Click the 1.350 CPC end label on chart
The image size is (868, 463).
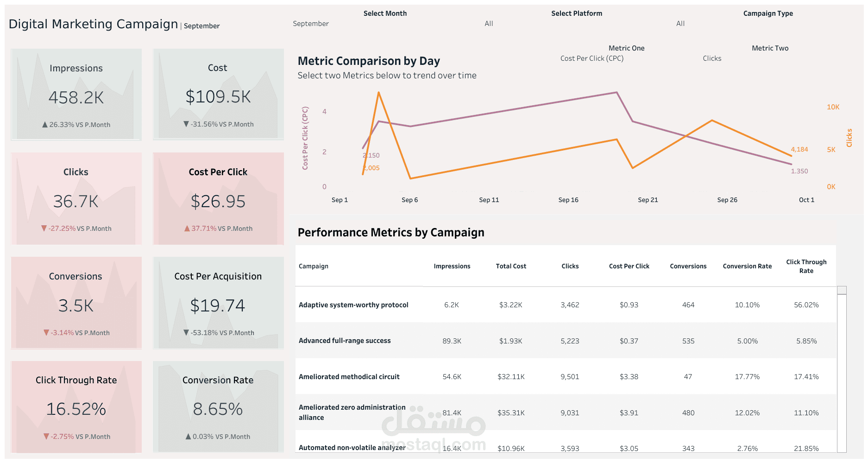[799, 171]
